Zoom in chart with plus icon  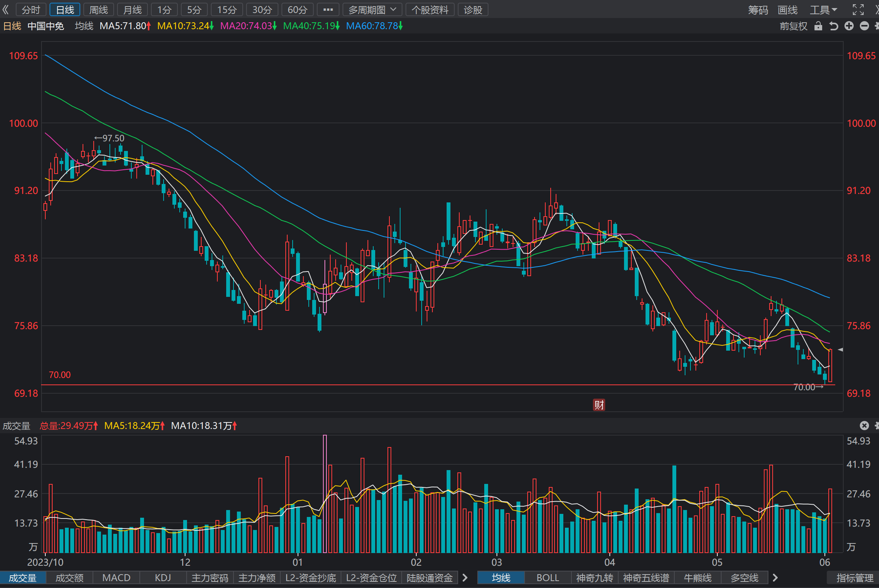(x=849, y=26)
